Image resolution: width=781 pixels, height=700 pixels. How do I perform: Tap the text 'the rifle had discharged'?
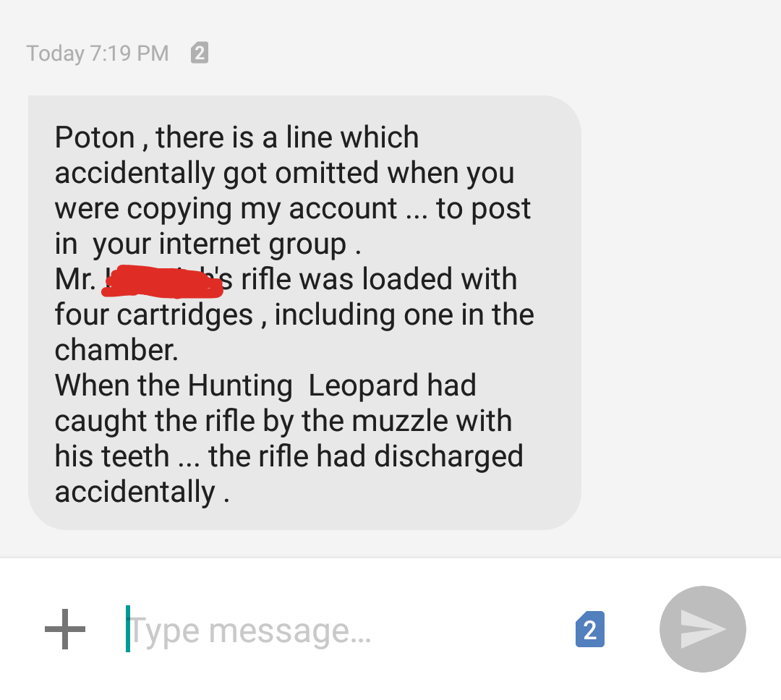tap(366, 456)
